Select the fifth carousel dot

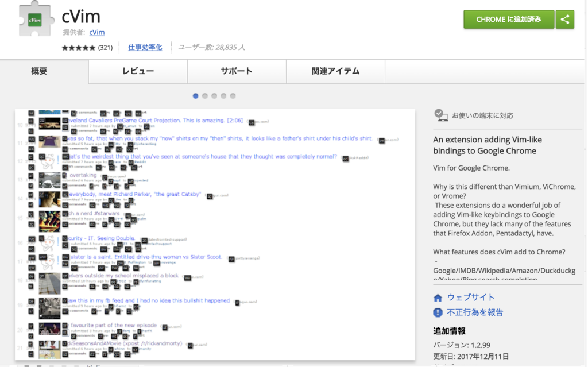(x=233, y=96)
